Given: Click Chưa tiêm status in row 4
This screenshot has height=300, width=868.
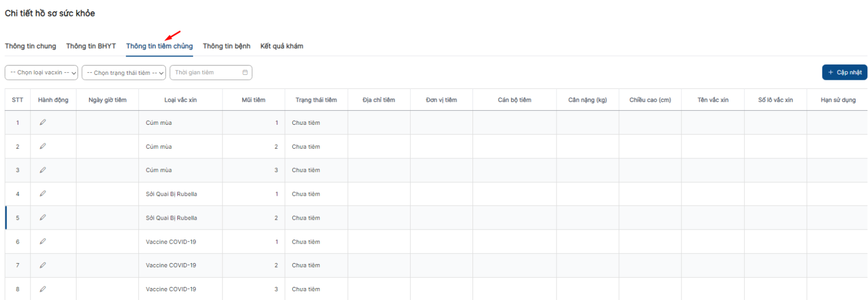Looking at the screenshot, I should tap(306, 194).
